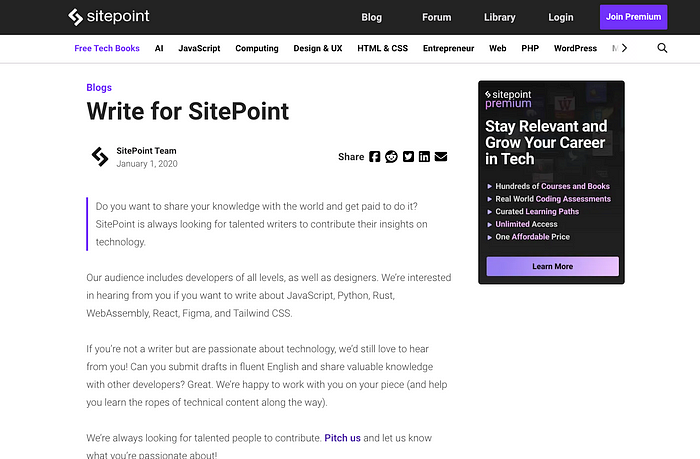The height and width of the screenshot is (459, 700).
Task: Select the WordPress category
Action: [x=575, y=48]
